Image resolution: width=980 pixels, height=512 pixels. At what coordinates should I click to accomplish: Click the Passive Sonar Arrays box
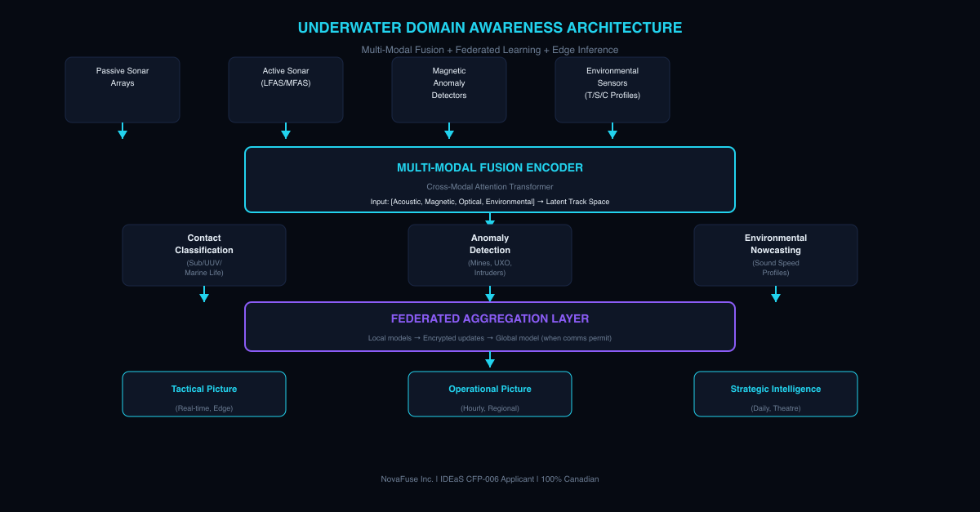click(122, 90)
